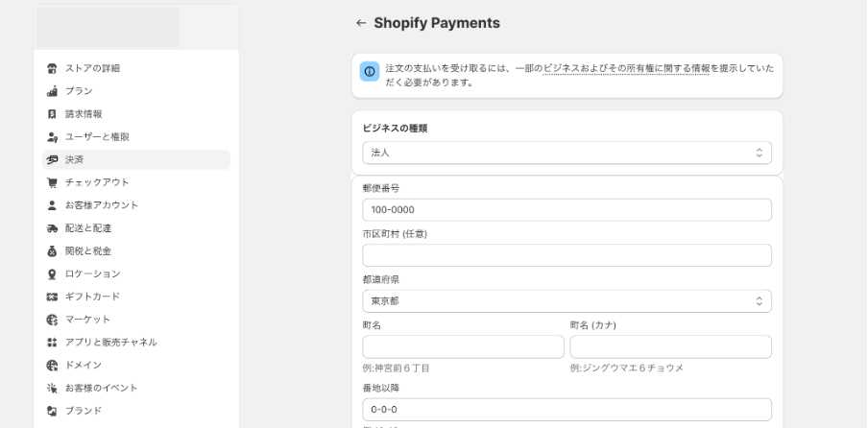Click the ビジネスの種類 heading
The width and height of the screenshot is (868, 428).
pyautogui.click(x=396, y=129)
